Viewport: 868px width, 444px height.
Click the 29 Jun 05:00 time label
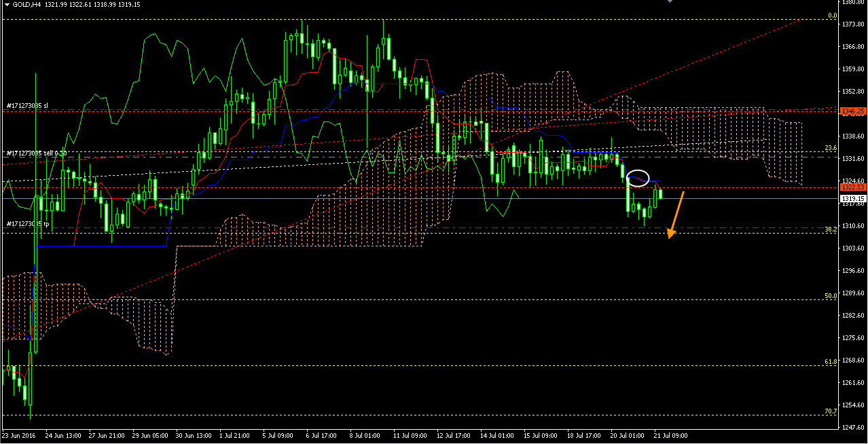pos(151,435)
